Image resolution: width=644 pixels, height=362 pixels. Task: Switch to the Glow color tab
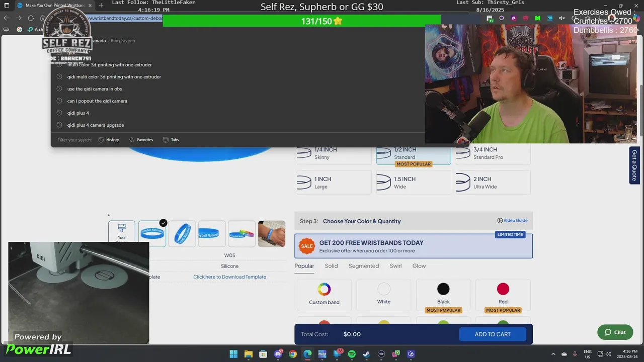(419, 266)
